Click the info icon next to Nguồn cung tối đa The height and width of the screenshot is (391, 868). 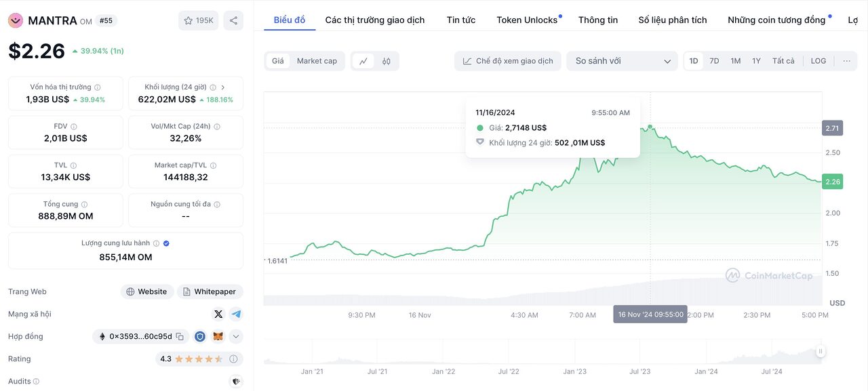click(217, 204)
